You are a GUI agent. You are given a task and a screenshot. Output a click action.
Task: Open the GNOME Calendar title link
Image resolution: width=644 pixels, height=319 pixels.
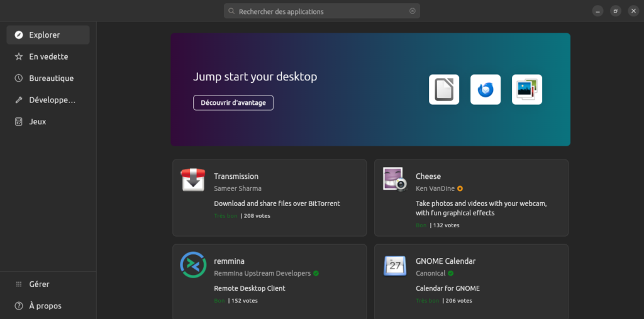pyautogui.click(x=446, y=261)
